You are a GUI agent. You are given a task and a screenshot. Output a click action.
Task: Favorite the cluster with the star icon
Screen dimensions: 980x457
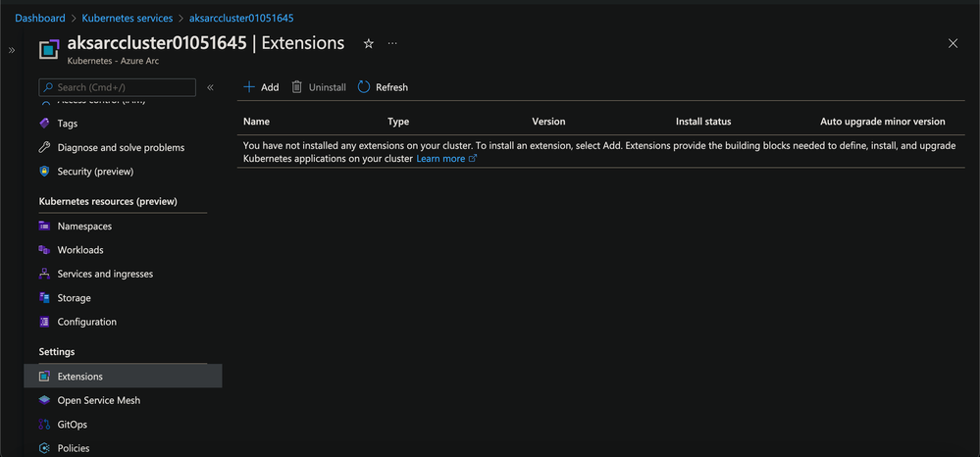pos(369,43)
